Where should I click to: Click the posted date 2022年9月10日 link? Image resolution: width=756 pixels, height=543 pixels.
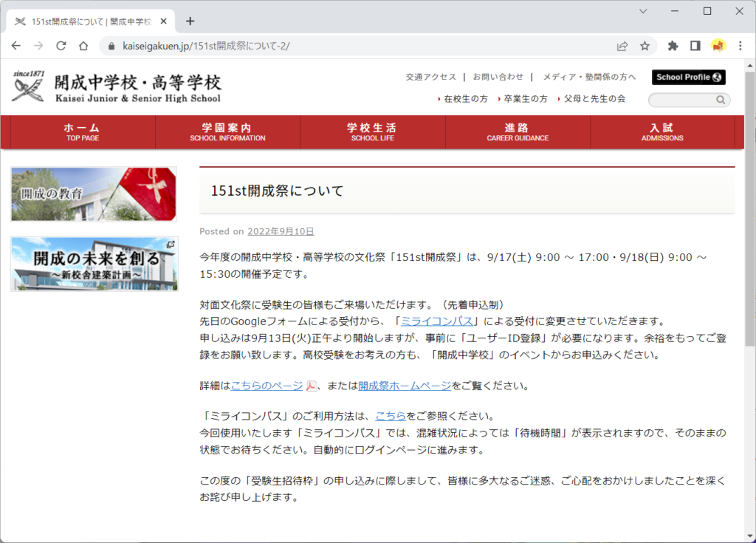pyautogui.click(x=281, y=232)
